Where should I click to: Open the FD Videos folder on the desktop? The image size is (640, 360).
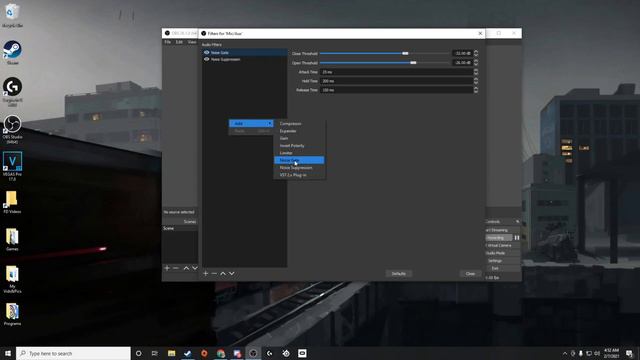pyautogui.click(x=12, y=202)
